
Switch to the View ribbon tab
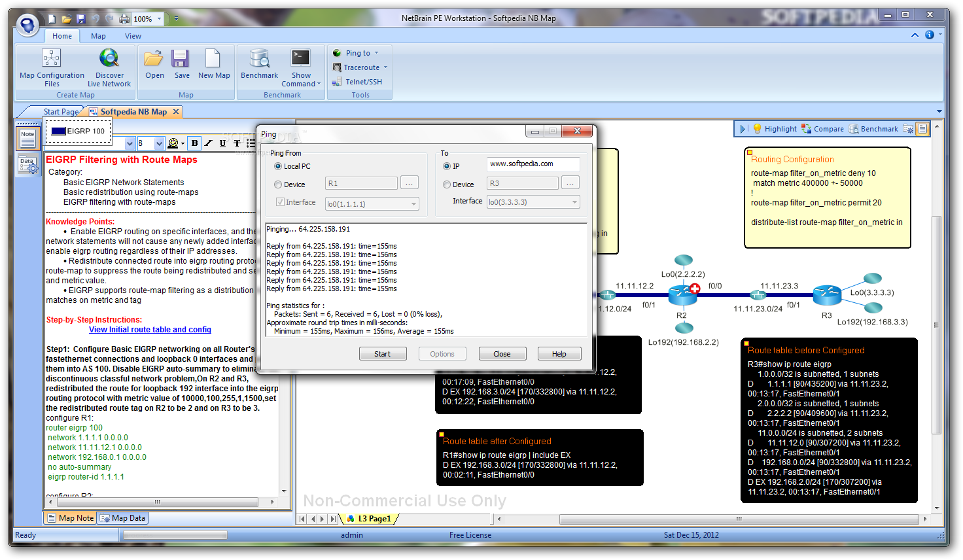[133, 36]
